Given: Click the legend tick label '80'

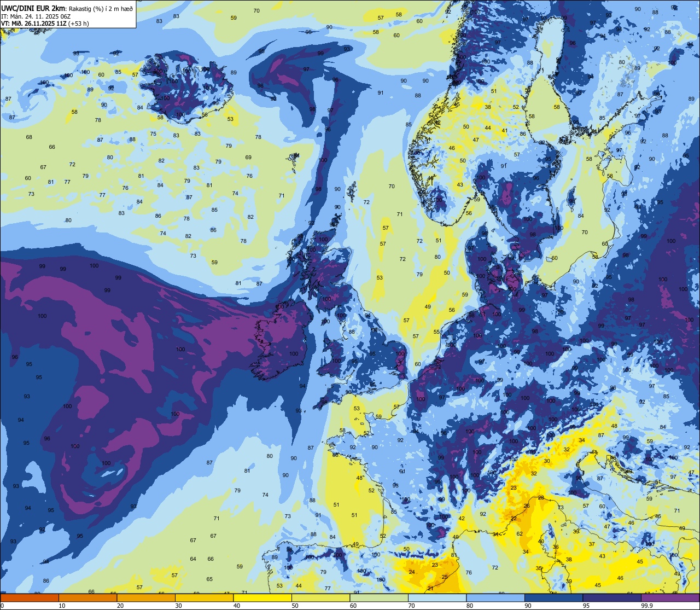Looking at the screenshot, I should (x=470, y=605).
